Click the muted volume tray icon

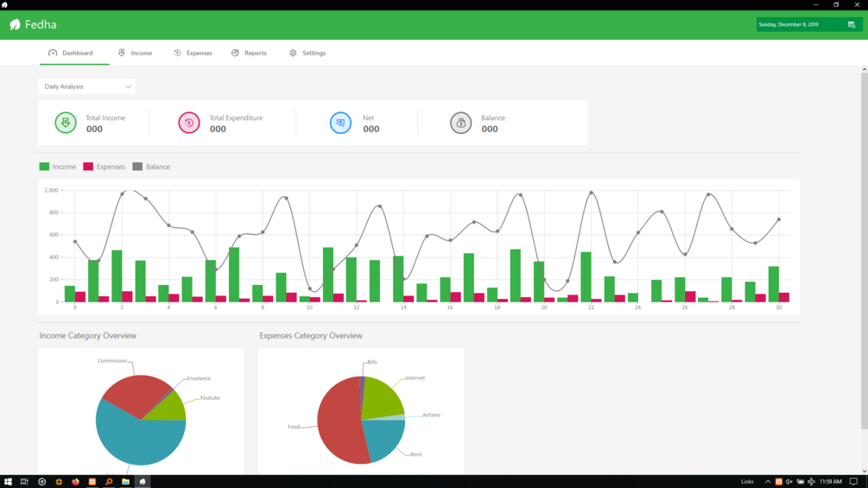coord(789,481)
